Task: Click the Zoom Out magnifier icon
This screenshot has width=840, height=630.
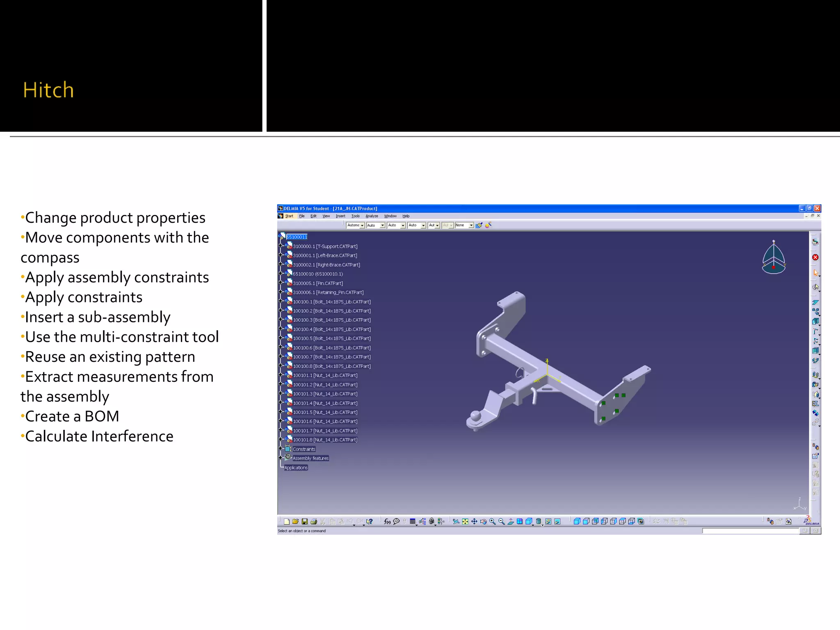Action: click(501, 521)
